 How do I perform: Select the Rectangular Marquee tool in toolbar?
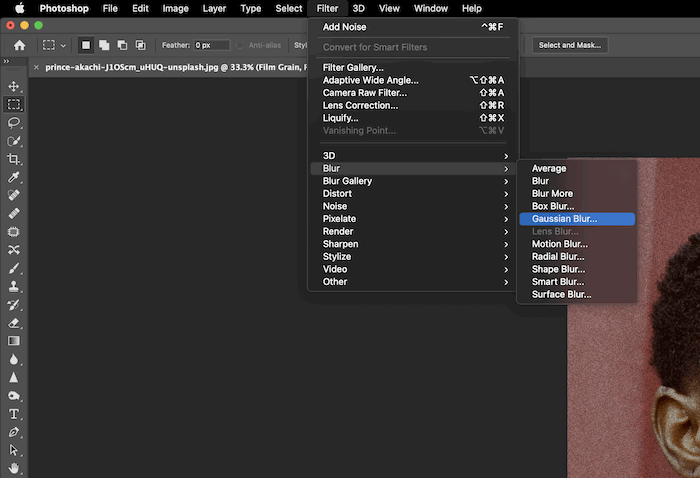(x=14, y=104)
